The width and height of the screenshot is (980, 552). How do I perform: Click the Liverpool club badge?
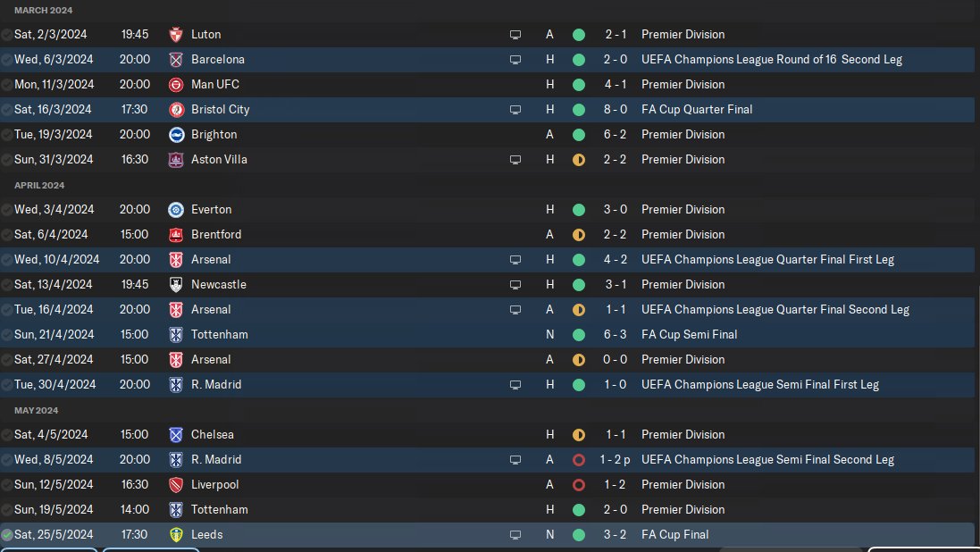[176, 485]
